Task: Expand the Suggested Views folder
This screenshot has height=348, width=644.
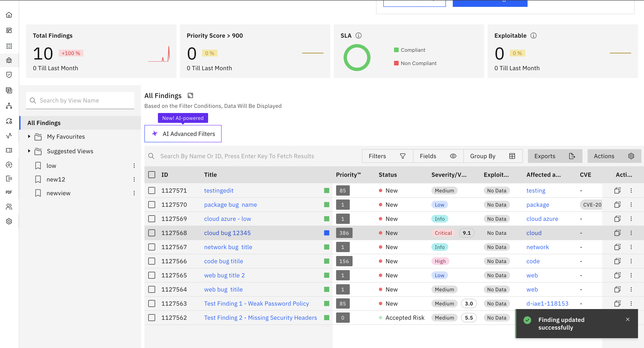Action: 29,151
